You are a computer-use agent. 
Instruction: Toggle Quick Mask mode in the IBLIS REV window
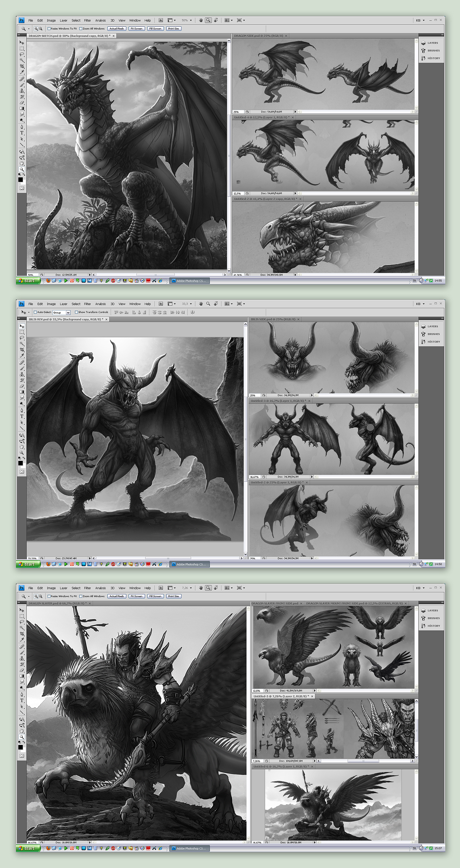point(21,471)
